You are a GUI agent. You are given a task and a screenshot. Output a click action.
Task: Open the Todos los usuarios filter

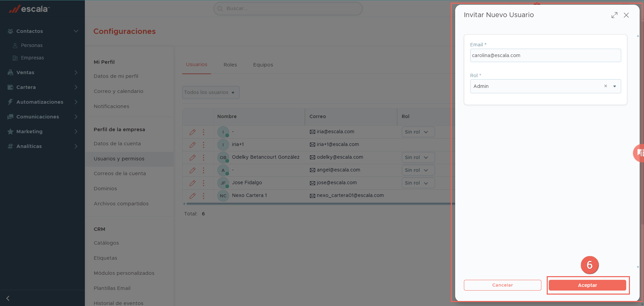(211, 93)
